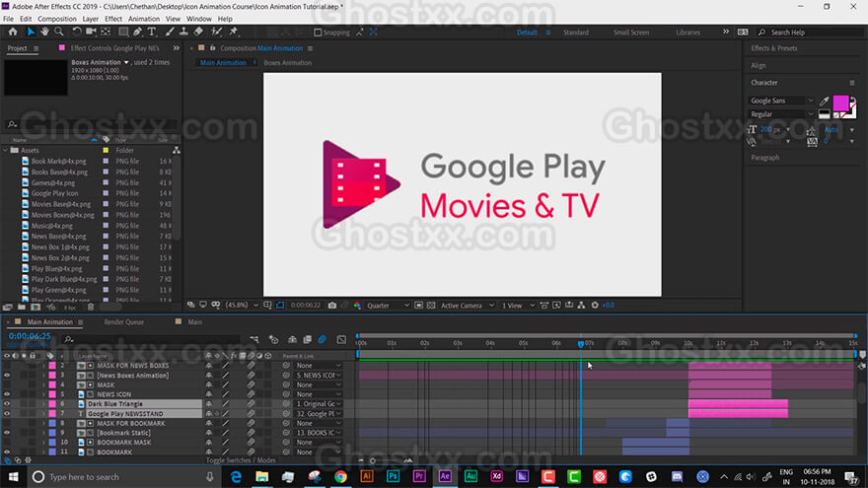Screen dimensions: 868x488
Task: Switch to the Render Queue tab
Action: pyautogui.click(x=124, y=322)
